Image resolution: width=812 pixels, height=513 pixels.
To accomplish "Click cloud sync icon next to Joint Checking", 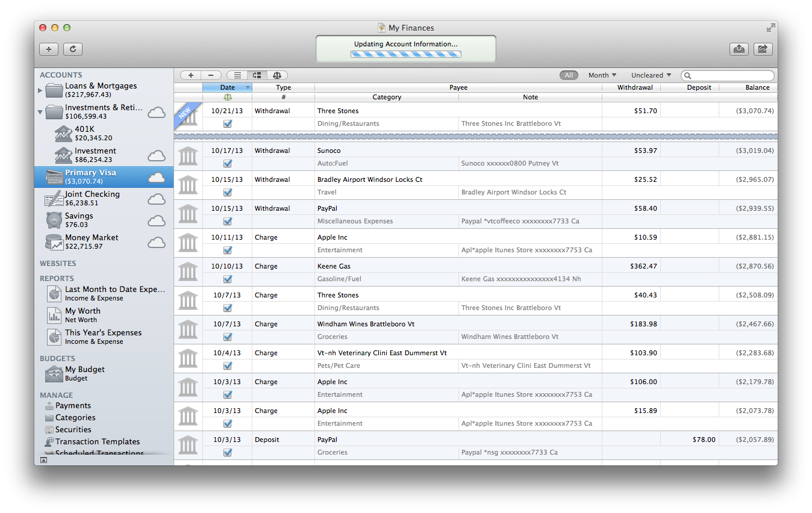I will pyautogui.click(x=157, y=199).
